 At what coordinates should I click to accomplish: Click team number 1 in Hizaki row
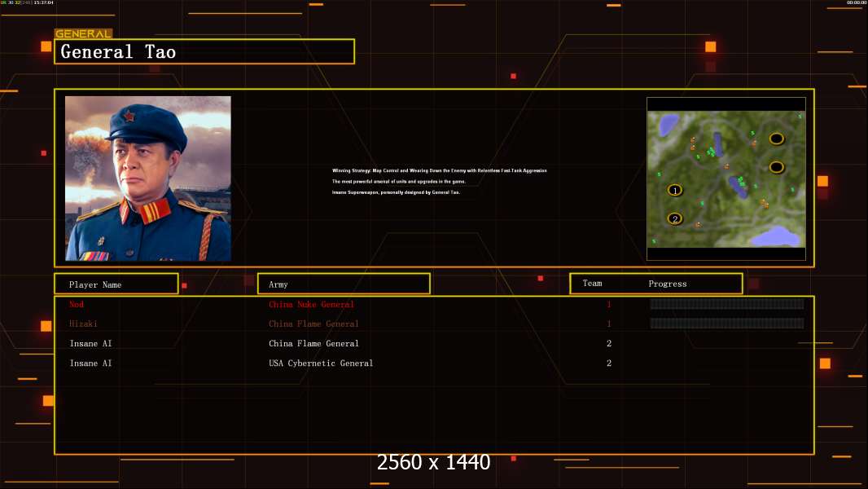[x=609, y=324]
